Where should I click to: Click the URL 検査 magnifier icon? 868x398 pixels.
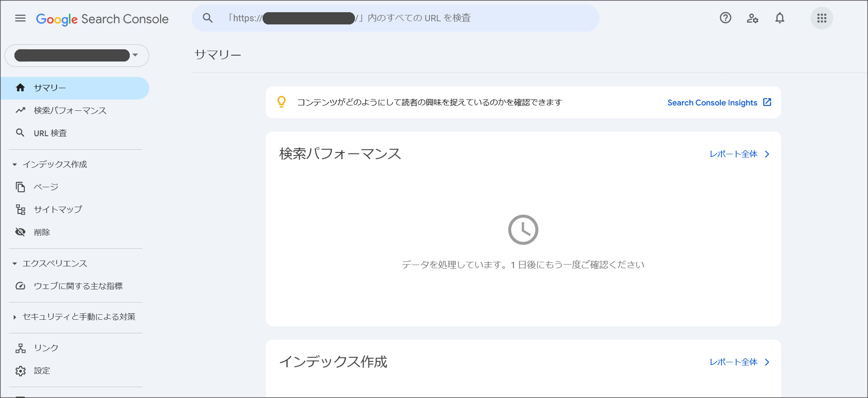[x=20, y=133]
